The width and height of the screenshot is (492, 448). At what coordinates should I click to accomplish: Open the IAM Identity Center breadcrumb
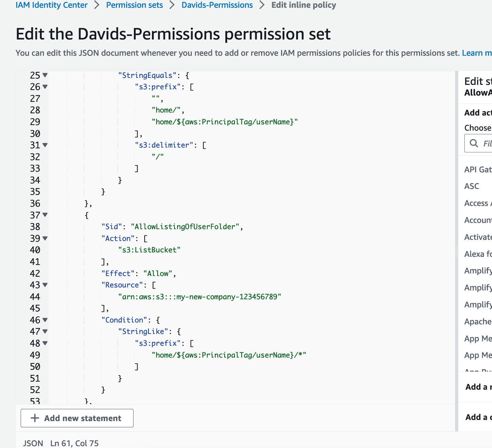[52, 5]
